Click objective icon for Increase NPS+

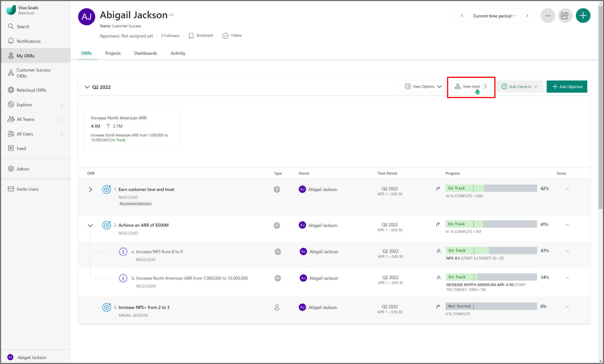[x=106, y=308]
